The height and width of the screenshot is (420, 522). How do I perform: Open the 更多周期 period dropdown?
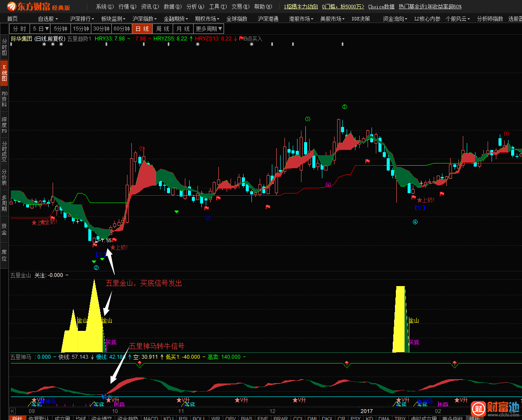coord(209,29)
